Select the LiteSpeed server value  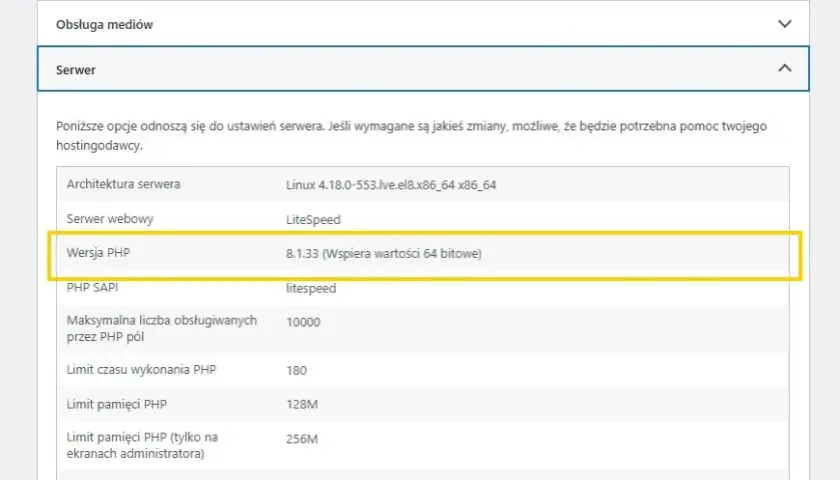point(313,220)
